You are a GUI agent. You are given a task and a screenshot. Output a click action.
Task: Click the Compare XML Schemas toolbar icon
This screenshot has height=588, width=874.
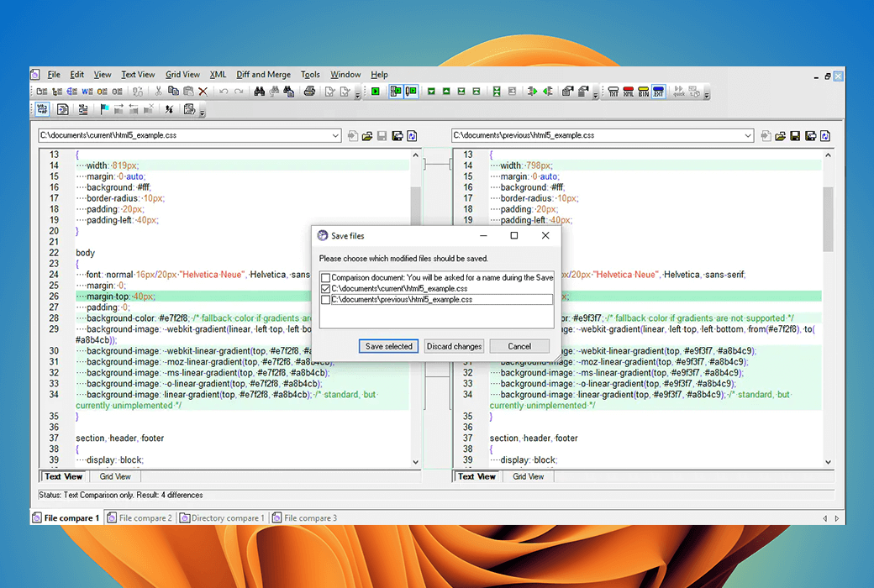(x=72, y=92)
